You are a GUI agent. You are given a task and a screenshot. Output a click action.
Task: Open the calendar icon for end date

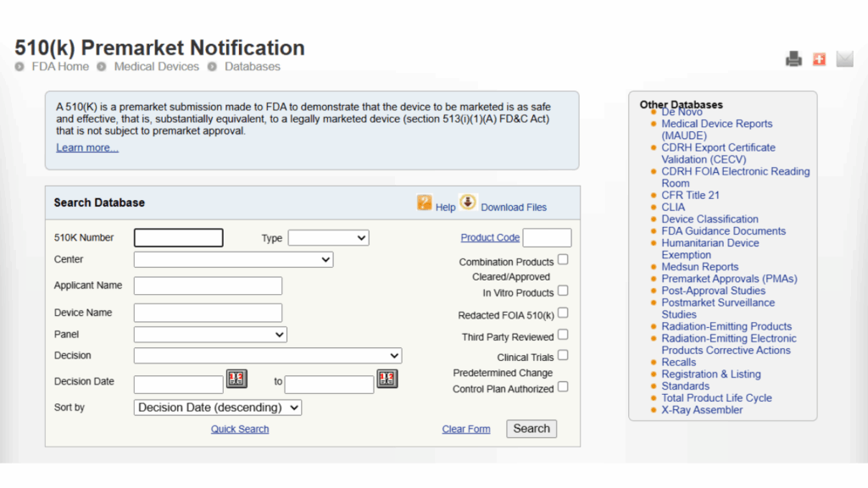(x=387, y=379)
